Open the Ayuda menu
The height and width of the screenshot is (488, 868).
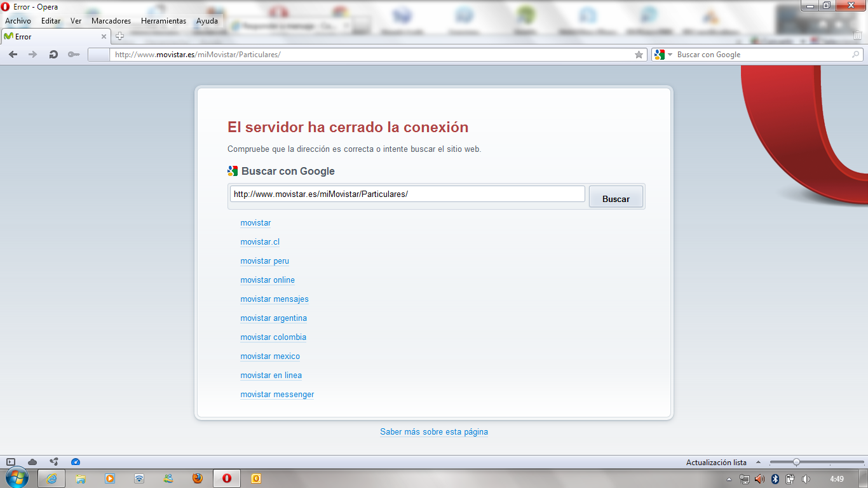(207, 21)
